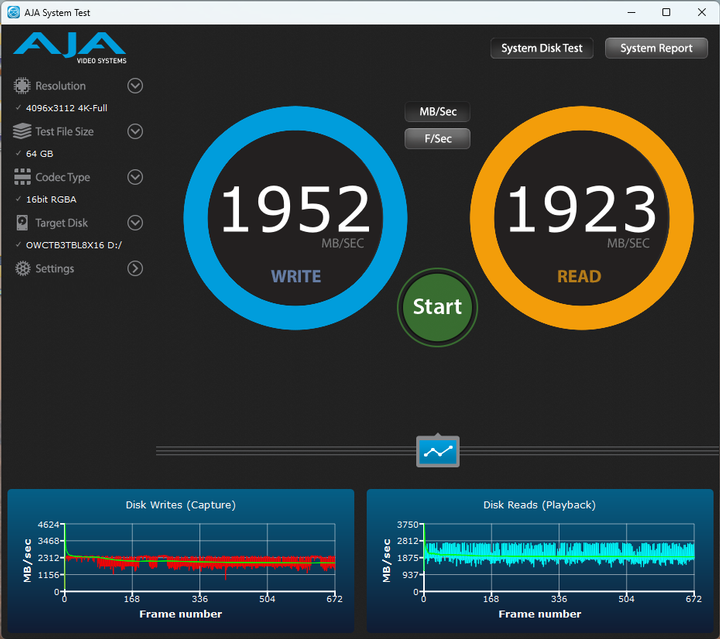The width and height of the screenshot is (720, 639).
Task: Click the Disk Reads (Playback) graph
Action: pyautogui.click(x=558, y=563)
